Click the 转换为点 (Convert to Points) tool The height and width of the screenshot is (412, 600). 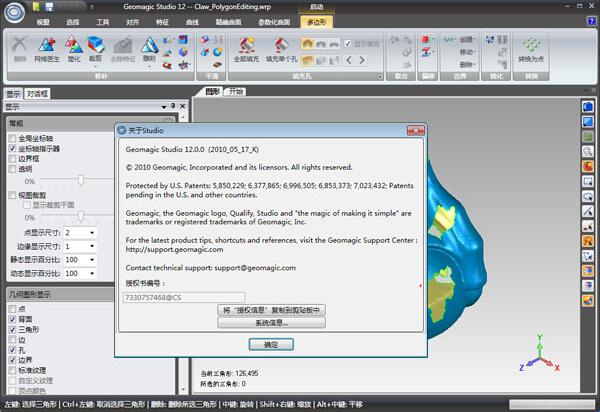tap(531, 49)
